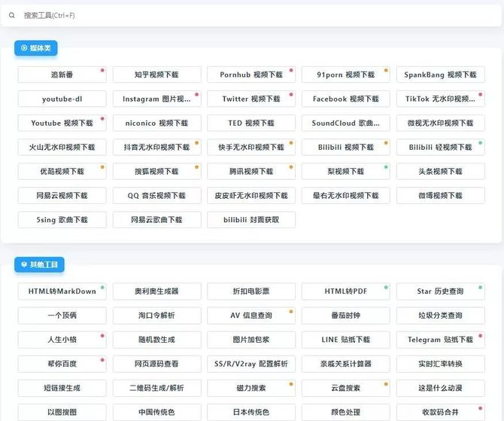Image resolution: width=504 pixels, height=421 pixels.
Task: Select the 媒体类 category tag
Action: (x=36, y=48)
